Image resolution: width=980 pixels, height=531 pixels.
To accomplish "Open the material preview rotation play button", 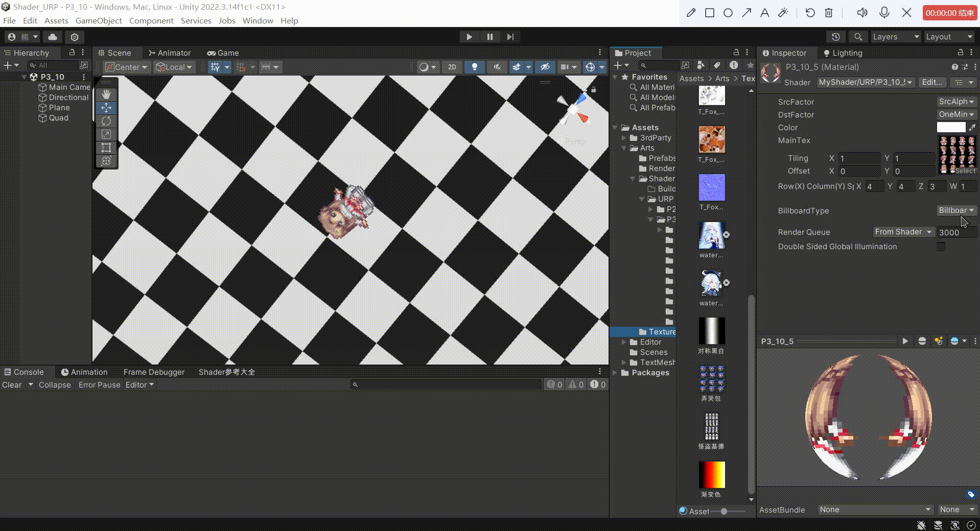I will 905,341.
